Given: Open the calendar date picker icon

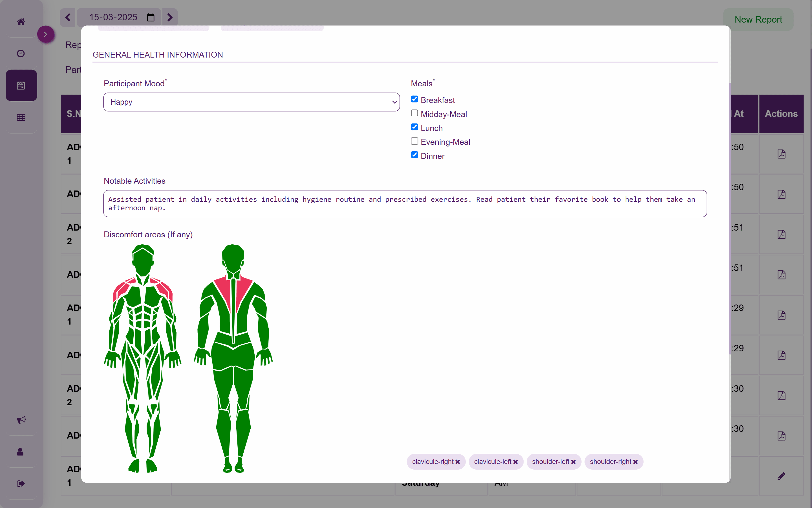Looking at the screenshot, I should click(x=151, y=17).
